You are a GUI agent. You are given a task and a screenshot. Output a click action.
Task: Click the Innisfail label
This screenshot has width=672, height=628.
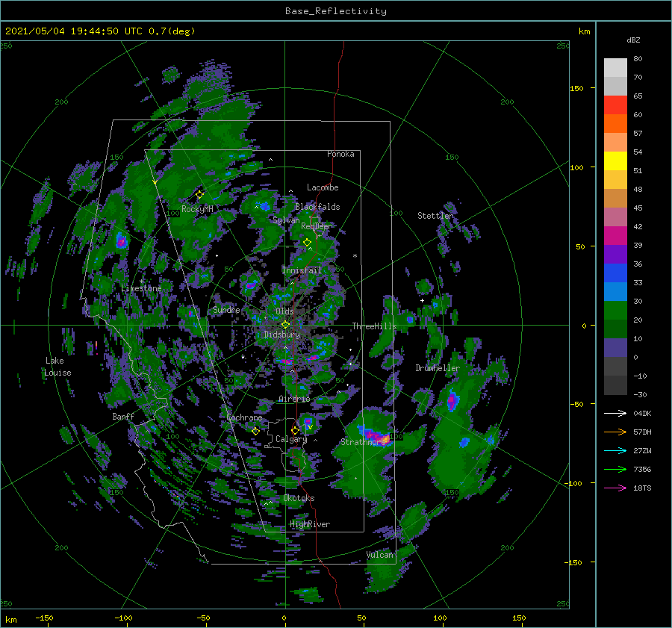coord(302,270)
